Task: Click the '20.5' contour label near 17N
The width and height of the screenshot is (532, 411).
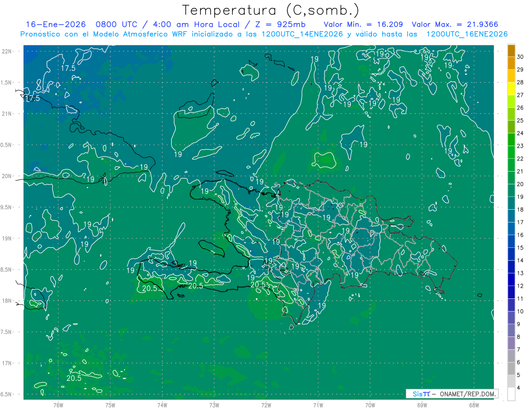Action: coord(74,378)
